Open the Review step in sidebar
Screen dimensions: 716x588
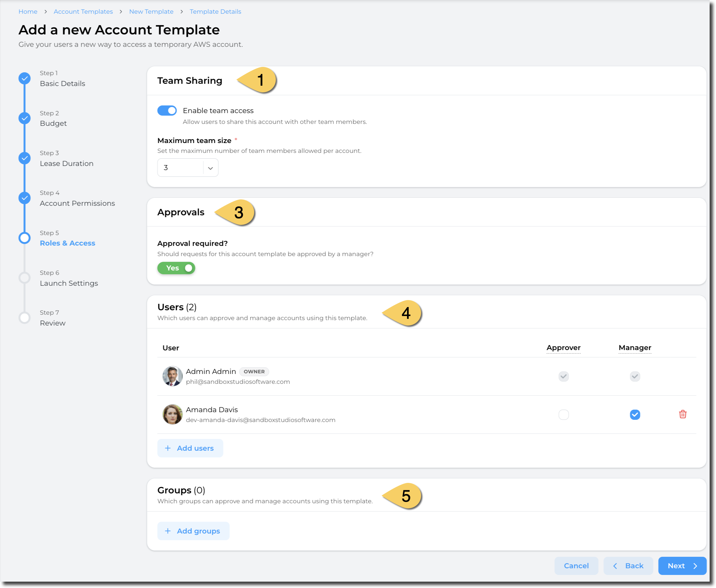[53, 323]
